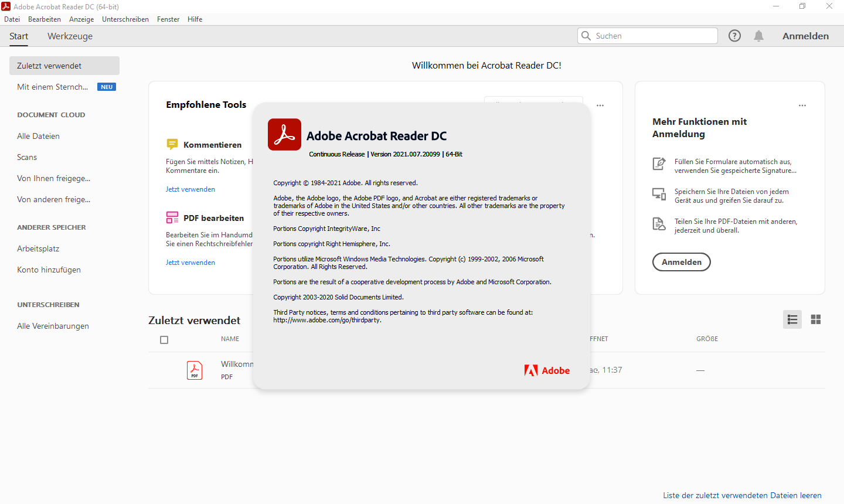Screen dimensions: 844x504
Task: Open Alle Dateien in sidebar
Action: pos(38,136)
